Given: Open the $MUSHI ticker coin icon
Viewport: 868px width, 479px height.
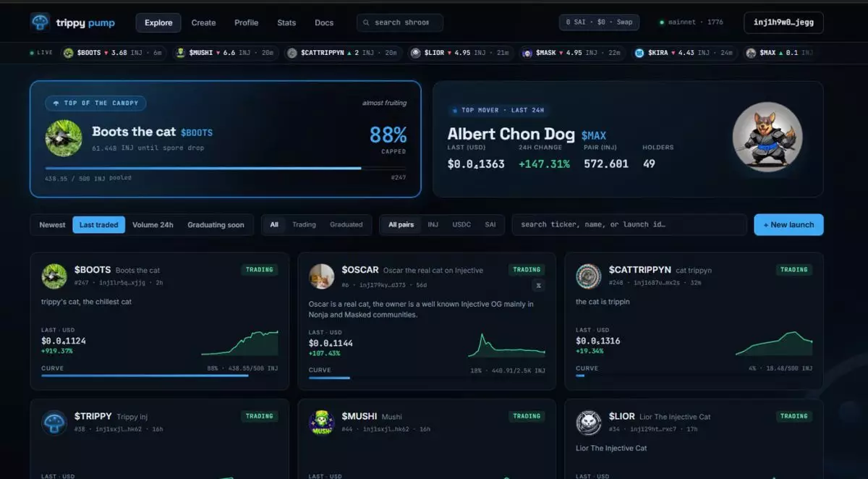Looking at the screenshot, I should 180,53.
